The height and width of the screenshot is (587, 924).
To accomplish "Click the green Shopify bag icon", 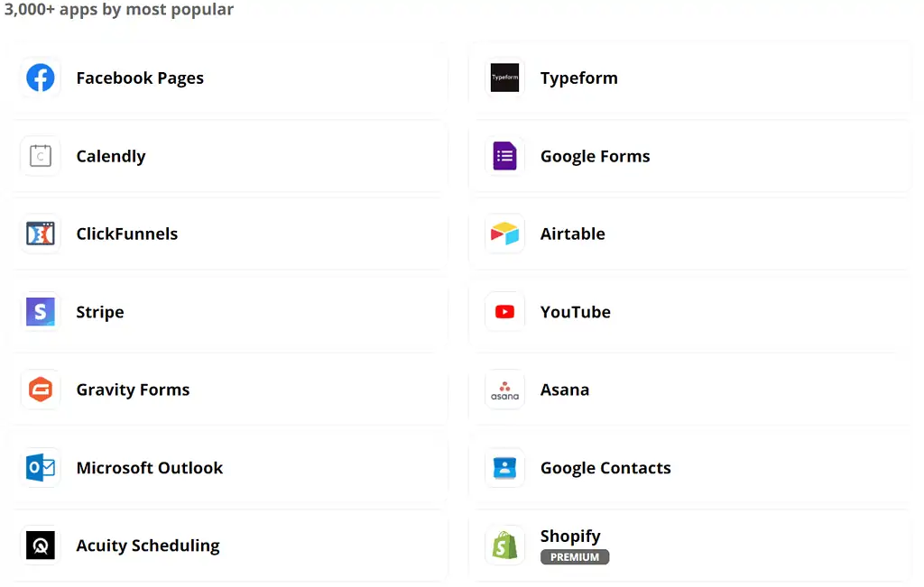I will click(504, 546).
